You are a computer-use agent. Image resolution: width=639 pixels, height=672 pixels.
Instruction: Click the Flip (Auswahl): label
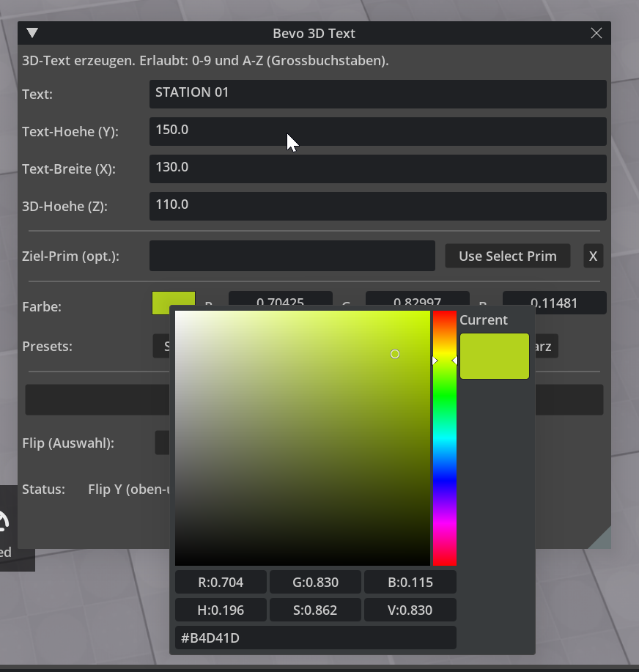68,443
